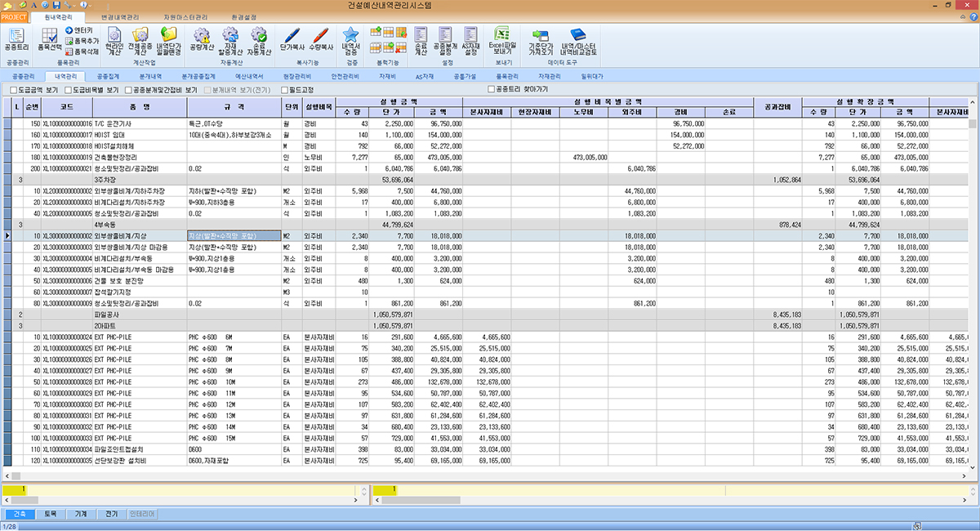The image size is (980, 531).
Task: Open 내역/마스터 내역비교검토 book icon
Action: click(578, 38)
